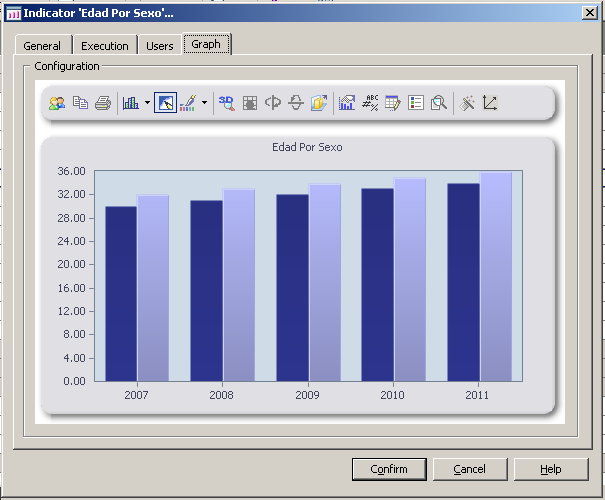Click the zoom magnifier icon
Viewport: 605px width, 500px height.
(438, 103)
